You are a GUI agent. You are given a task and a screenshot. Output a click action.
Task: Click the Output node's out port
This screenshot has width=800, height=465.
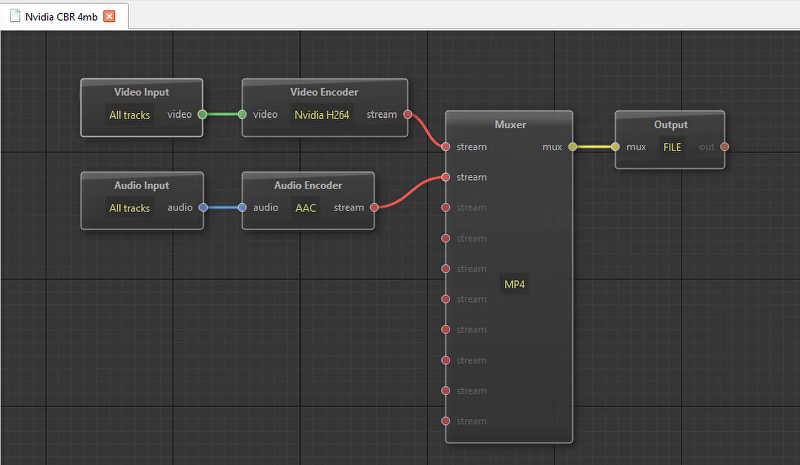(725, 147)
